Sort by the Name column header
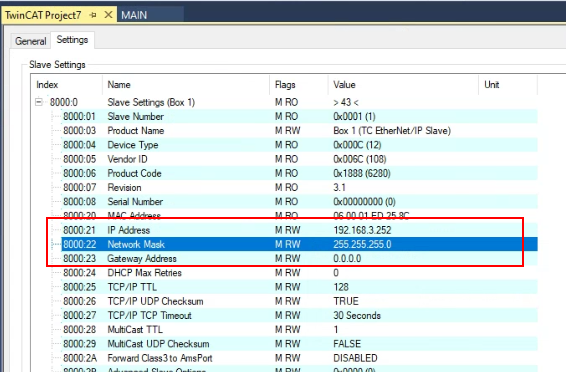566x372 pixels. 186,85
